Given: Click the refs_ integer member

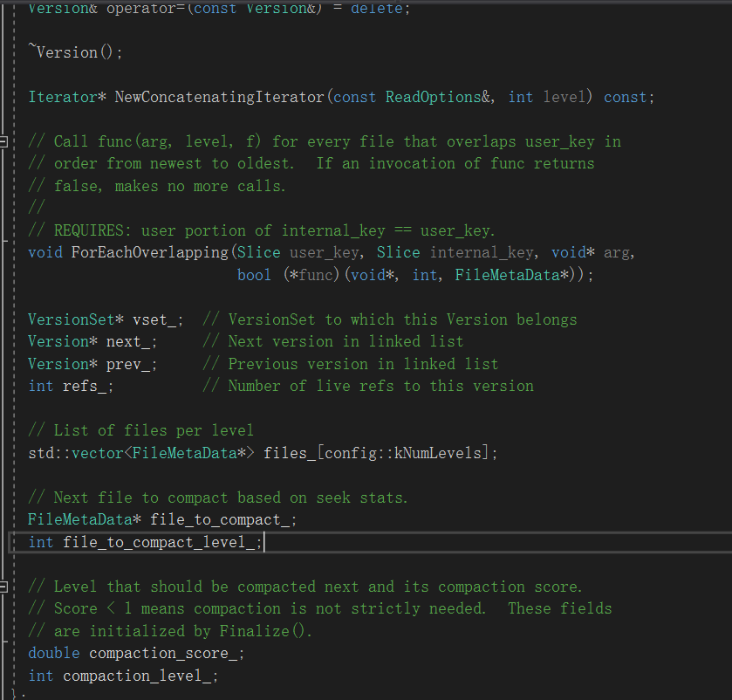Looking at the screenshot, I should click(87, 386).
